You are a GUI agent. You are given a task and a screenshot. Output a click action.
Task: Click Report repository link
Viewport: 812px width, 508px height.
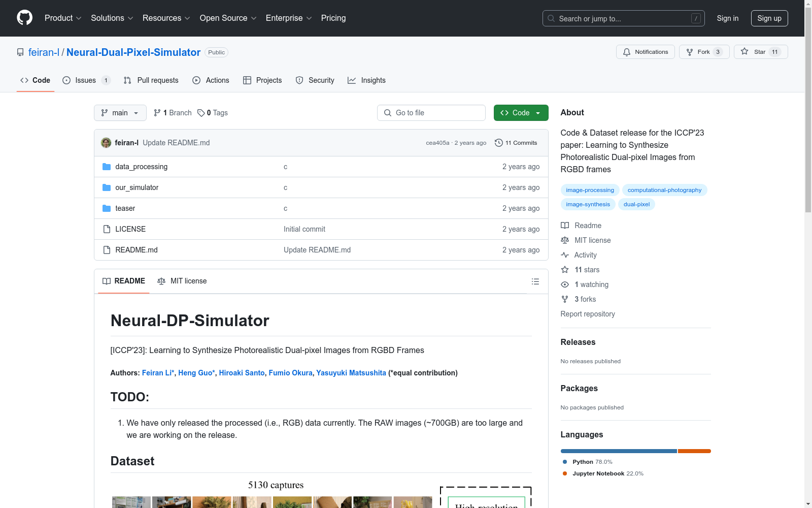click(588, 314)
